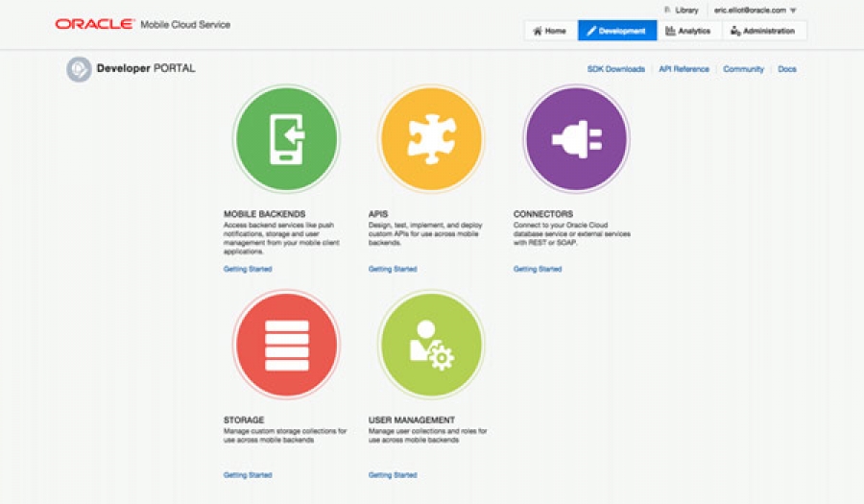The image size is (864, 504).
Task: Click the Developer Portal logo icon
Action: pos(79,69)
